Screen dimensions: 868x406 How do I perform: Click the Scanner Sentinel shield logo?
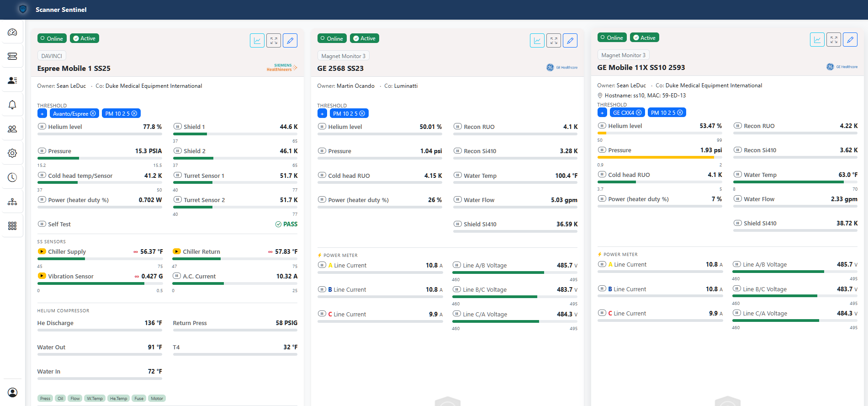tap(23, 9)
